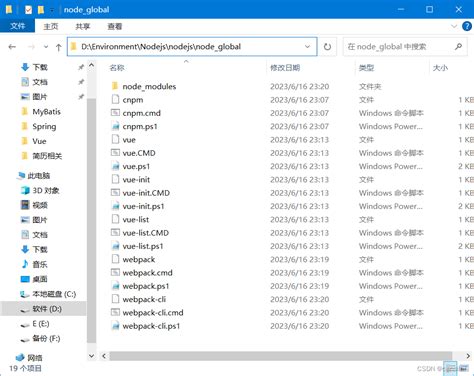Select the webpack.ps1 icon
474x376 pixels.
tap(115, 286)
